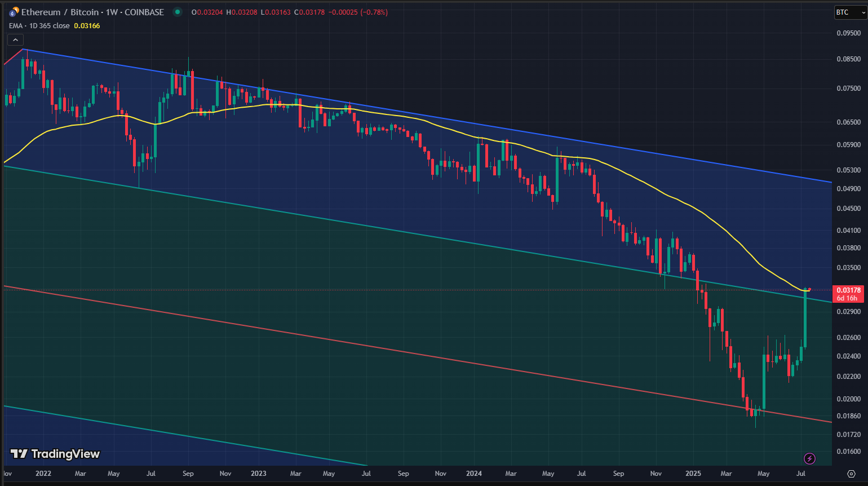Click the change value −0.00025 (−0.78%)
This screenshot has height=486, width=868.
coord(358,12)
